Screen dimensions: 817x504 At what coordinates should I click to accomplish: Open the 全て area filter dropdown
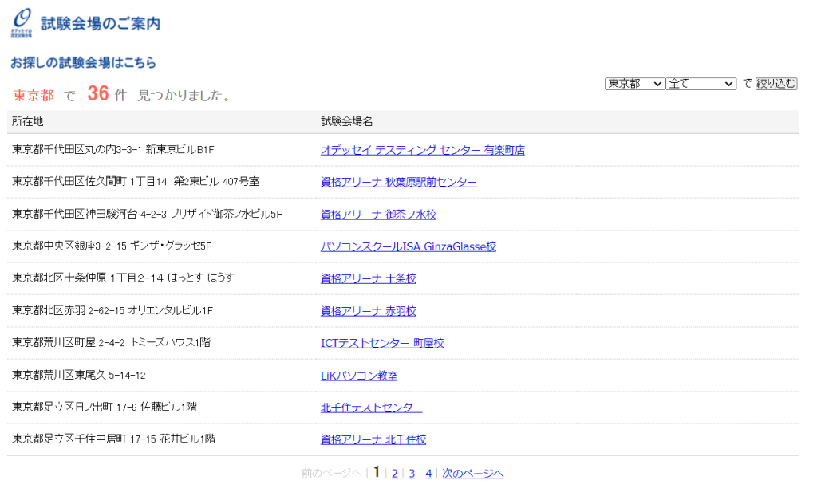701,84
